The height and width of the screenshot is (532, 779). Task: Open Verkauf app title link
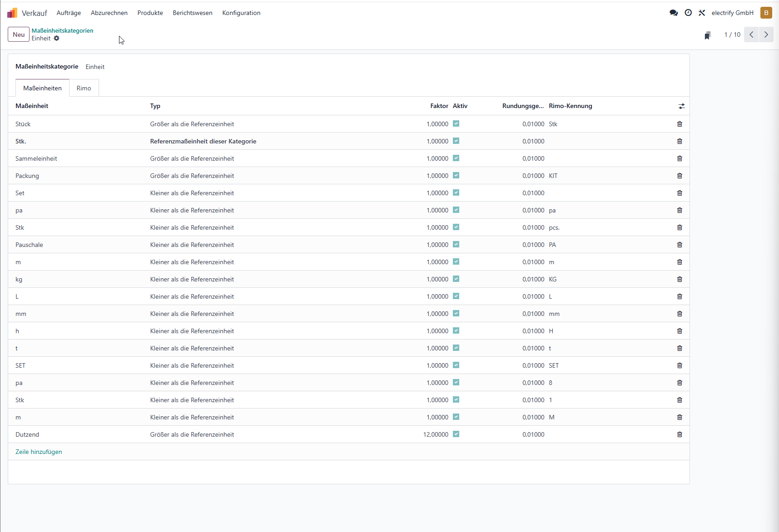pyautogui.click(x=35, y=13)
